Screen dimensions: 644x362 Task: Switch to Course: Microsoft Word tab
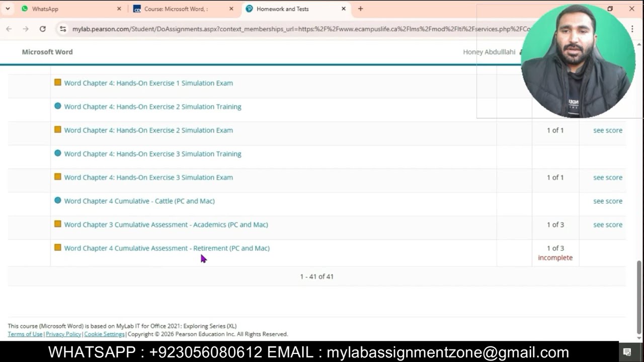(x=176, y=9)
